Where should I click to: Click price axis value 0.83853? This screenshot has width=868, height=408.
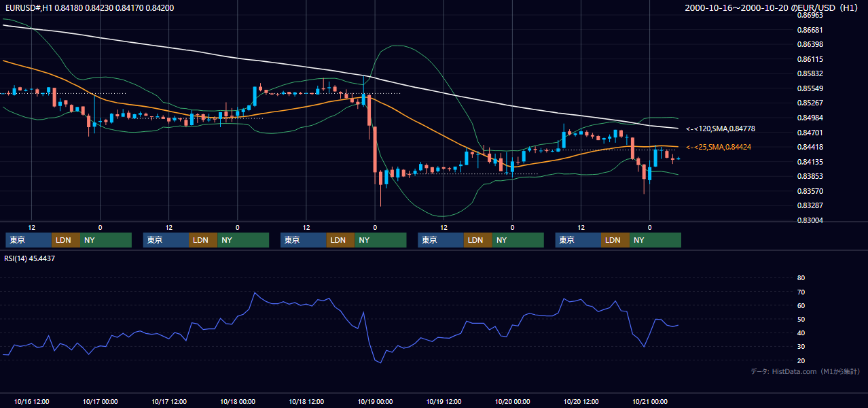(810, 176)
